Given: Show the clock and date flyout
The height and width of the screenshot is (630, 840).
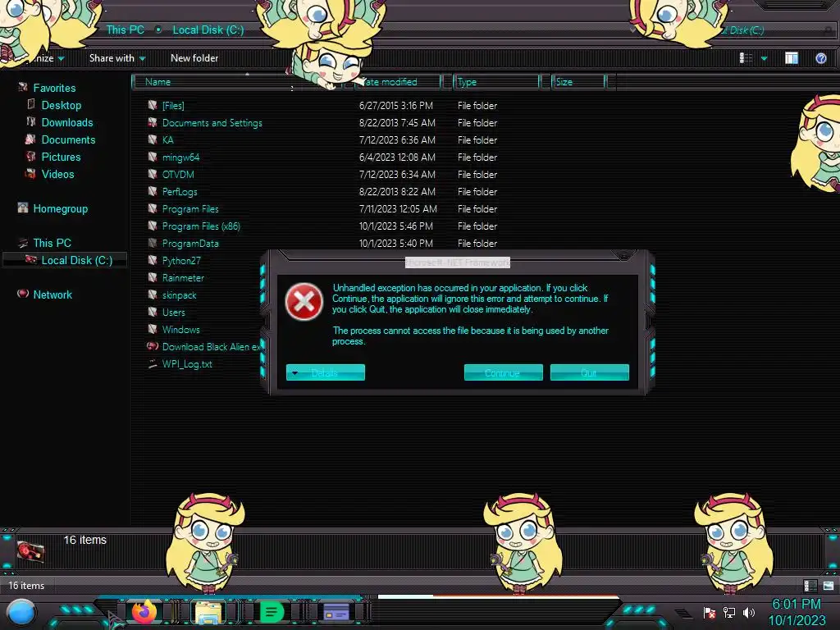Looking at the screenshot, I should coord(797,612).
